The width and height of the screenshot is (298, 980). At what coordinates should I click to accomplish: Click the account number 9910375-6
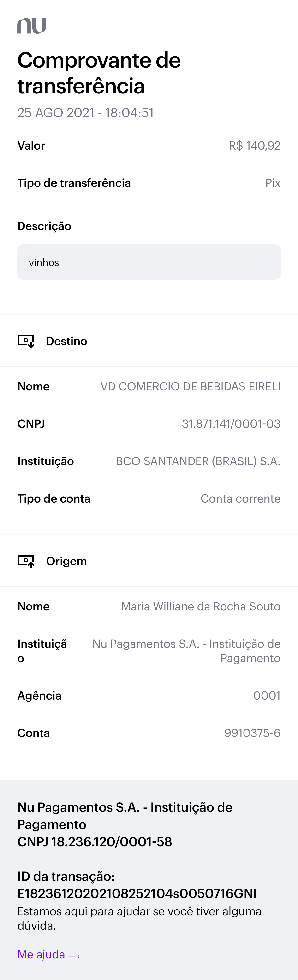[x=252, y=733]
